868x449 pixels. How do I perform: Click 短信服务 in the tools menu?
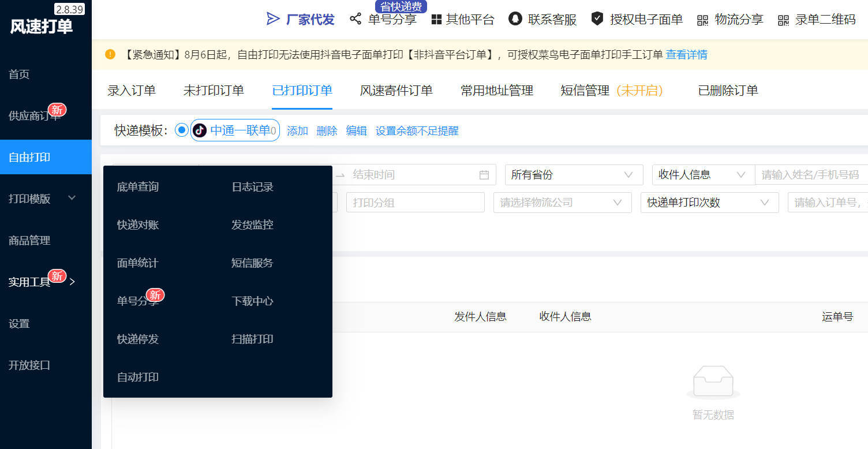252,263
